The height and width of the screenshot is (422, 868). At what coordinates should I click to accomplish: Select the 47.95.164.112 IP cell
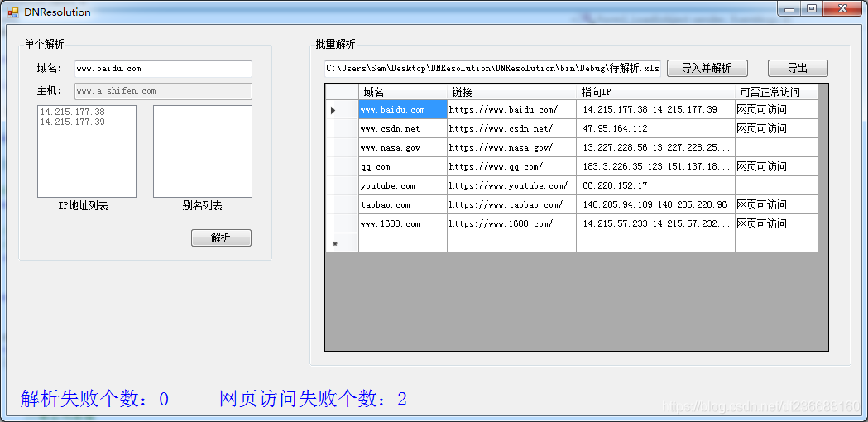click(x=655, y=128)
